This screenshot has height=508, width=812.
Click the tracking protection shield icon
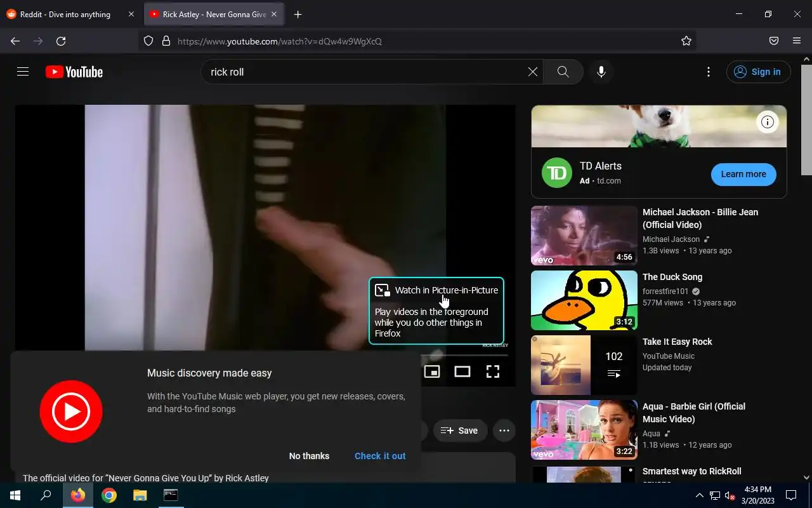[x=148, y=41]
